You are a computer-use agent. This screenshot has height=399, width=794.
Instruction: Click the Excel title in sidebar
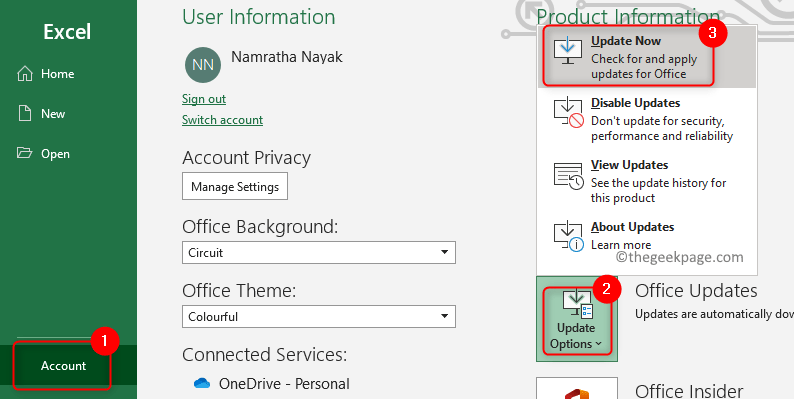coord(67,32)
